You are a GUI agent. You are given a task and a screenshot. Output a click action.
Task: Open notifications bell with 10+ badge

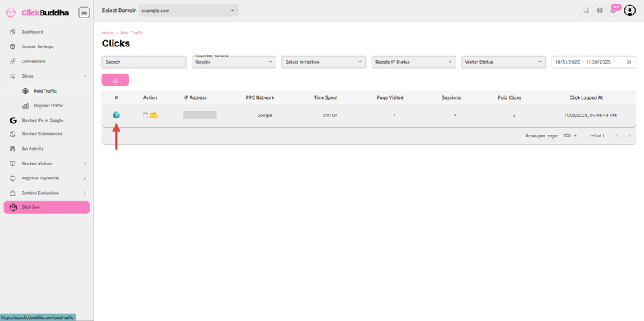[x=613, y=11]
